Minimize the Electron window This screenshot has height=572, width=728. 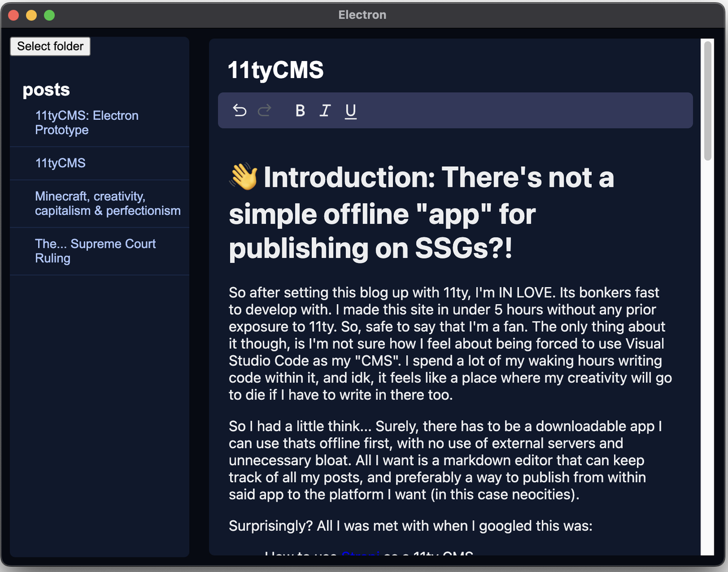point(32,15)
